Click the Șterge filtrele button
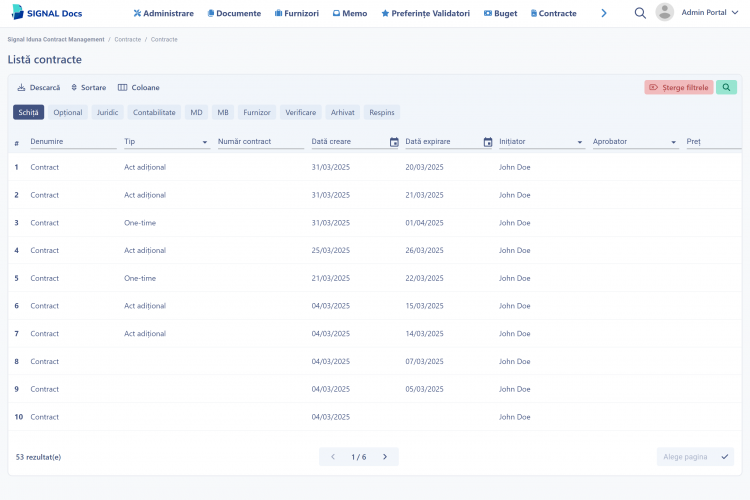This screenshot has width=750, height=500. (679, 87)
